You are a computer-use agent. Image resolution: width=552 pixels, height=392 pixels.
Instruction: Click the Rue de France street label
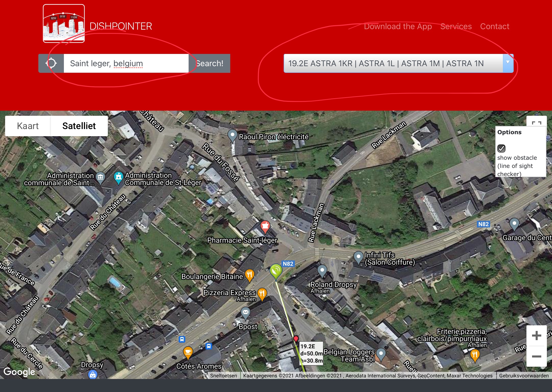click(17, 273)
